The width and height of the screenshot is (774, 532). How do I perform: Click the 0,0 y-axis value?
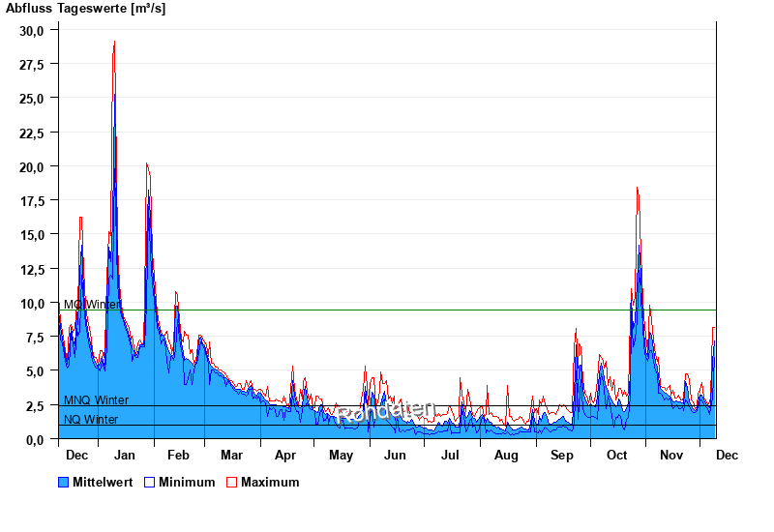click(x=35, y=439)
